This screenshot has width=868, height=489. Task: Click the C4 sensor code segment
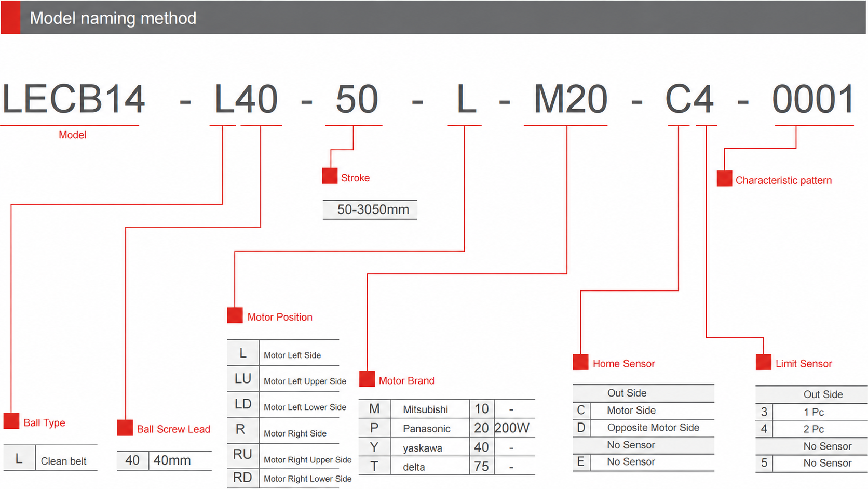pyautogui.click(x=689, y=99)
